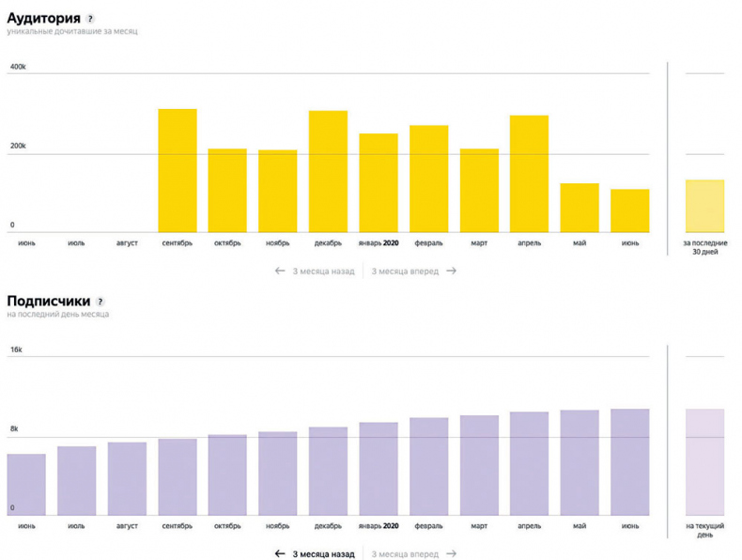The image size is (742, 560).
Task: Go to '3 месяца назад' below audience chart
Action: tap(323, 271)
